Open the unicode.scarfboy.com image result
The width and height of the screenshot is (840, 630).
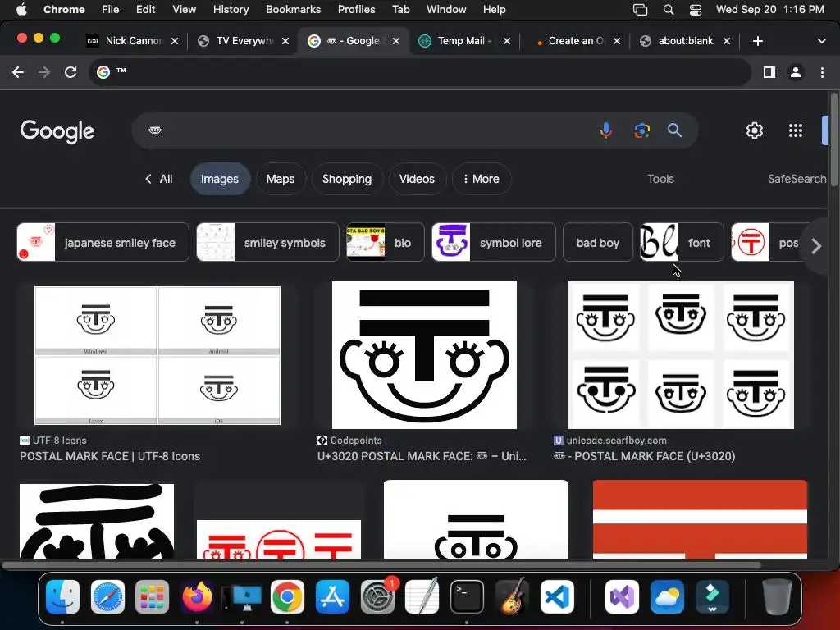[681, 355]
